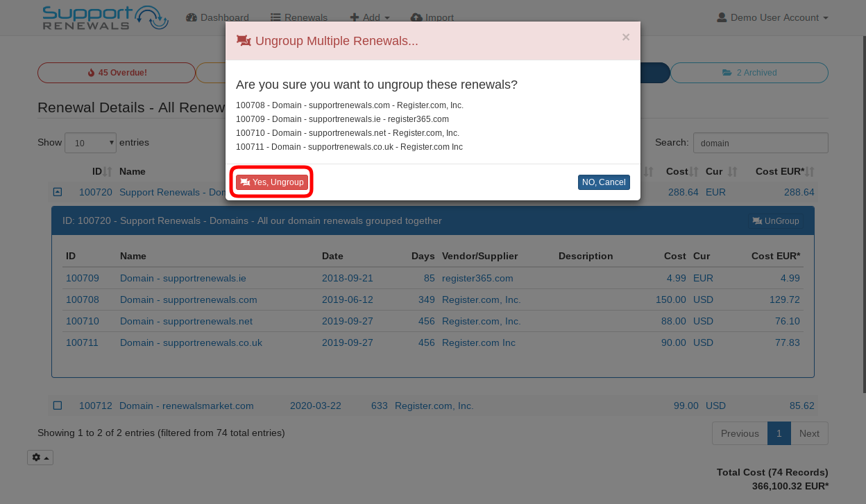866x504 pixels.
Task: Click the Search input containing domain
Action: point(761,143)
